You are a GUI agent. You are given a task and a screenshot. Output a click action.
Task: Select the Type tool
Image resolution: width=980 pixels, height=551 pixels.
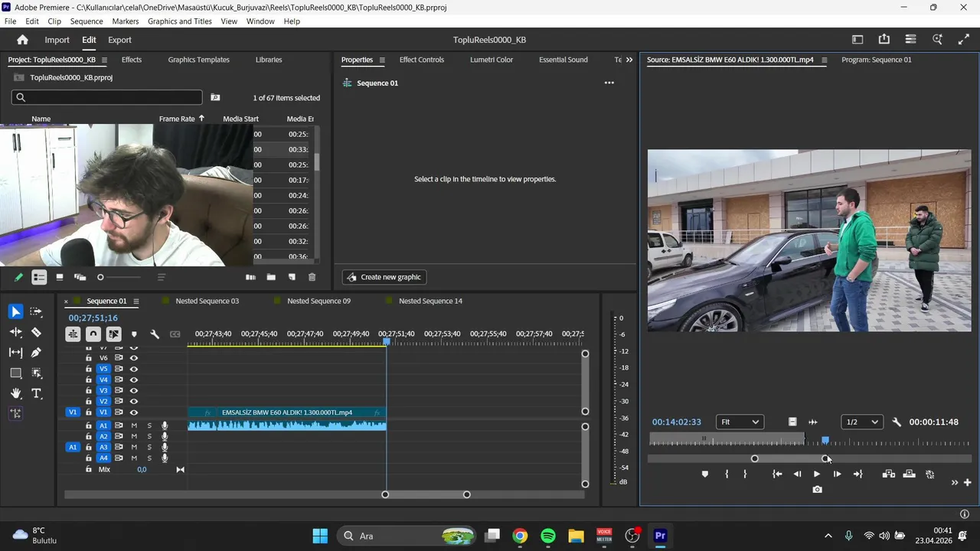click(36, 393)
